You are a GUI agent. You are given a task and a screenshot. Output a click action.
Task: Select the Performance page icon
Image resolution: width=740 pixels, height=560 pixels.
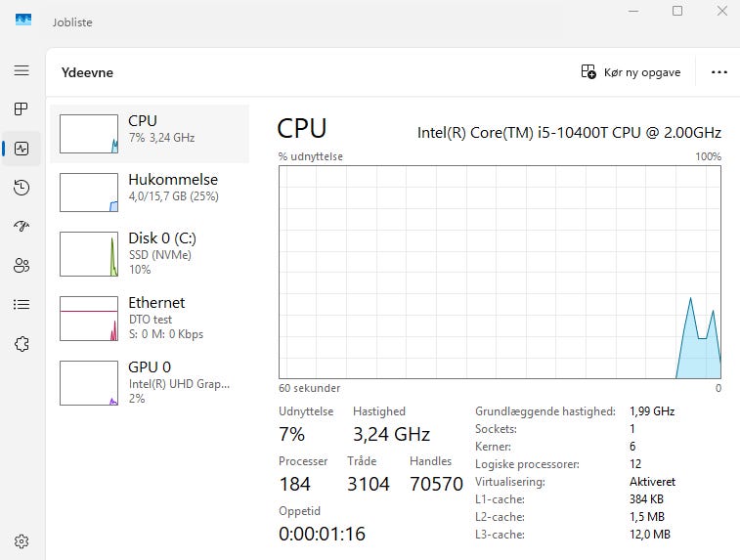[x=22, y=149]
